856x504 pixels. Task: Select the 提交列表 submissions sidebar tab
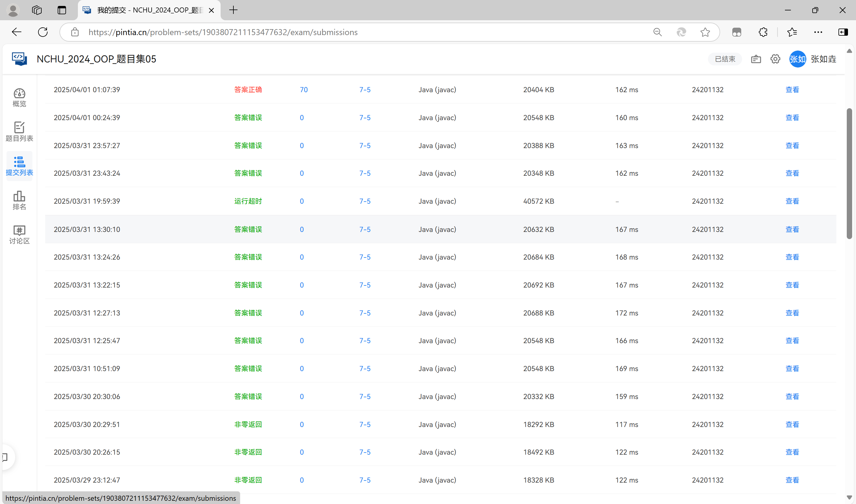click(x=19, y=166)
